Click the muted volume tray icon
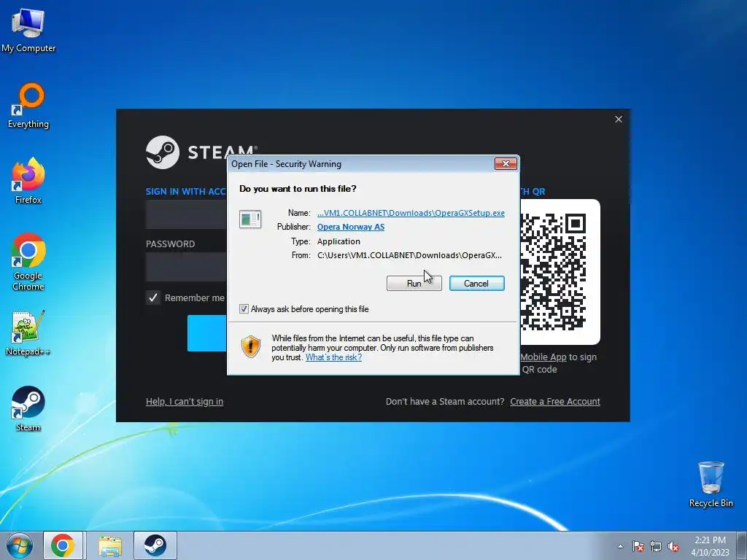This screenshot has width=747, height=560. pyautogui.click(x=673, y=546)
